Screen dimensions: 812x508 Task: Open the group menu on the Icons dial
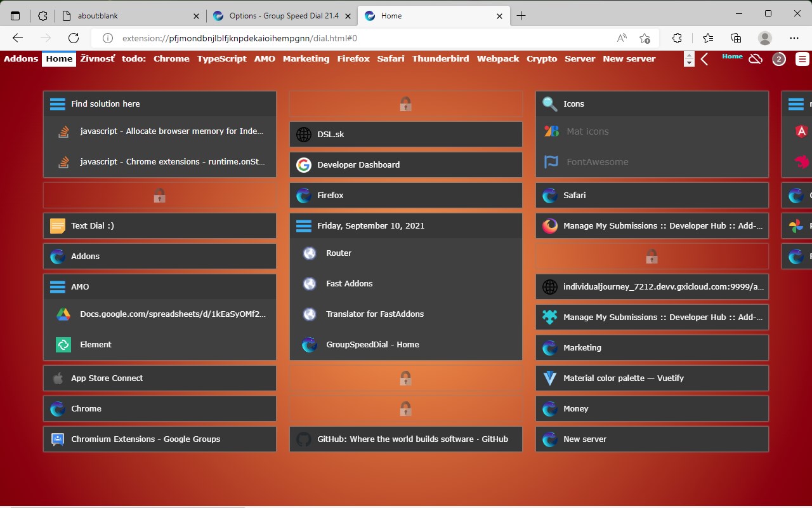click(549, 104)
